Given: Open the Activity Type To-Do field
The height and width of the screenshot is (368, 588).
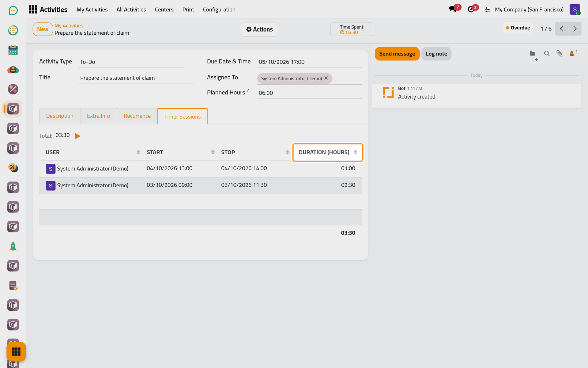Looking at the screenshot, I should [x=131, y=62].
